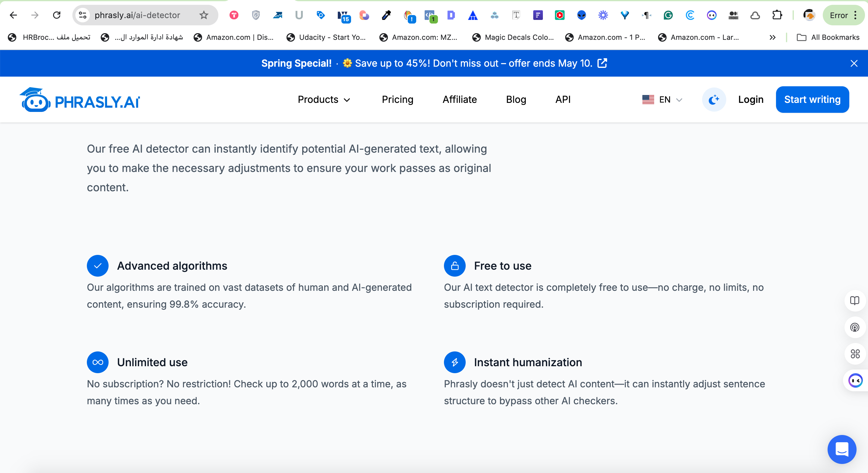Open the HRBroc... bookmark
This screenshot has height=473, width=868.
point(49,37)
